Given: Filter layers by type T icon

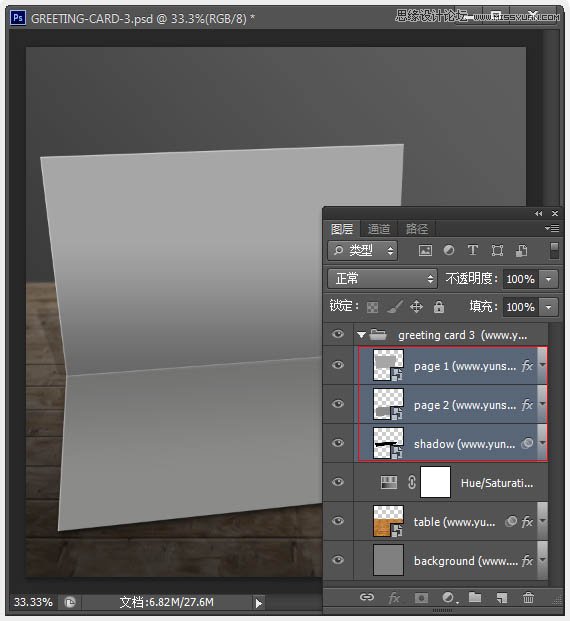Looking at the screenshot, I should (473, 250).
